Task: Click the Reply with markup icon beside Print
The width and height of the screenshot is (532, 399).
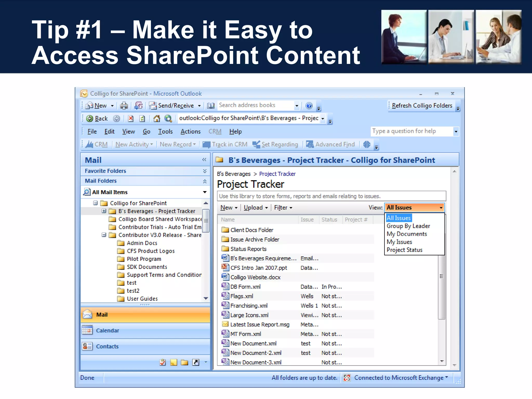Action: click(138, 105)
